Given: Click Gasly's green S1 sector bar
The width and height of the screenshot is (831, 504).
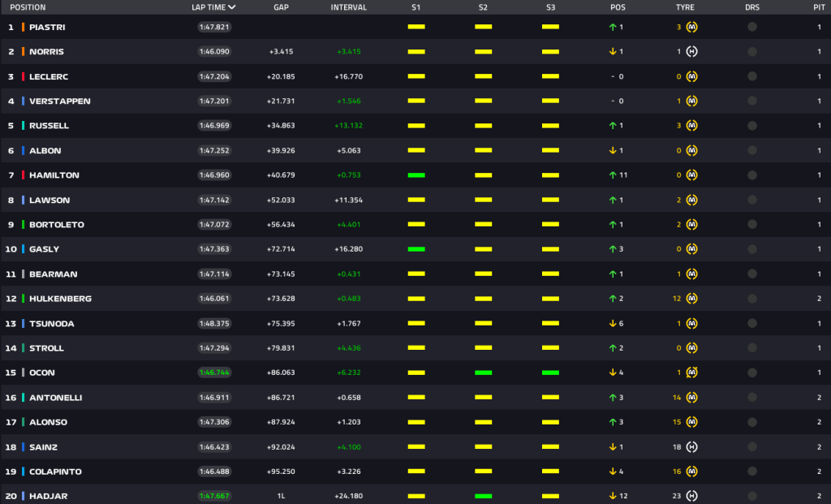Looking at the screenshot, I should tap(416, 249).
